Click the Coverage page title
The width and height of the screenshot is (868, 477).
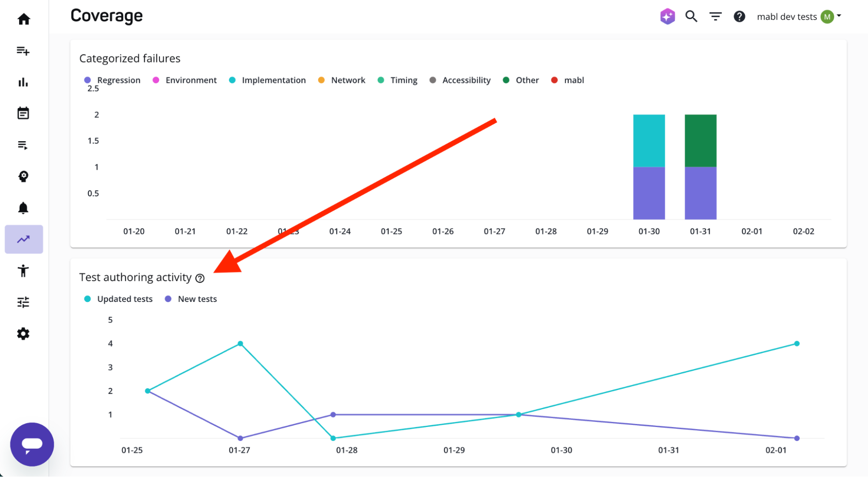click(106, 16)
